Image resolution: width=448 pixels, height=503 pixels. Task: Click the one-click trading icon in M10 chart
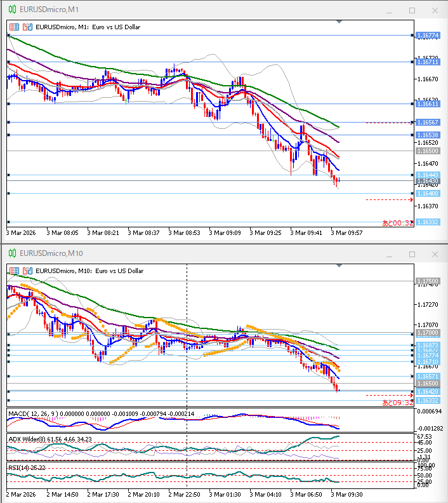[x=27, y=271]
